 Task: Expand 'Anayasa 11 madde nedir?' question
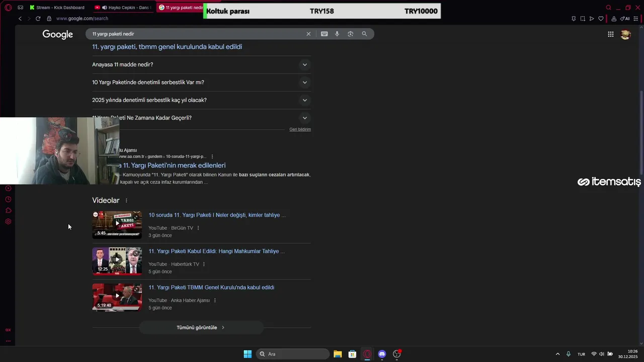(201, 64)
